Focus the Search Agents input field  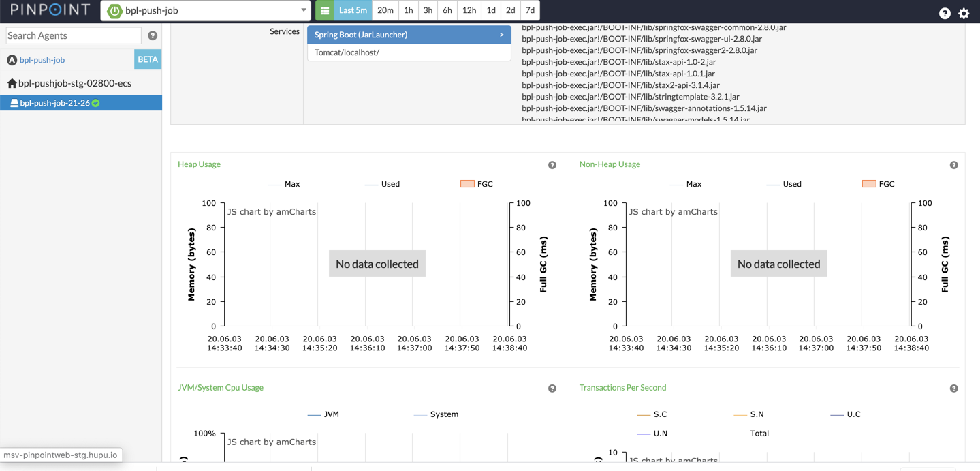74,35
